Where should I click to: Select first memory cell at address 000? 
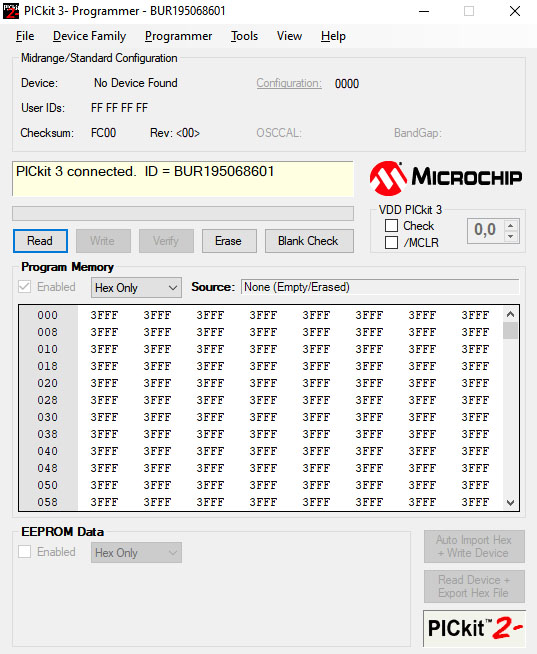coord(104,315)
